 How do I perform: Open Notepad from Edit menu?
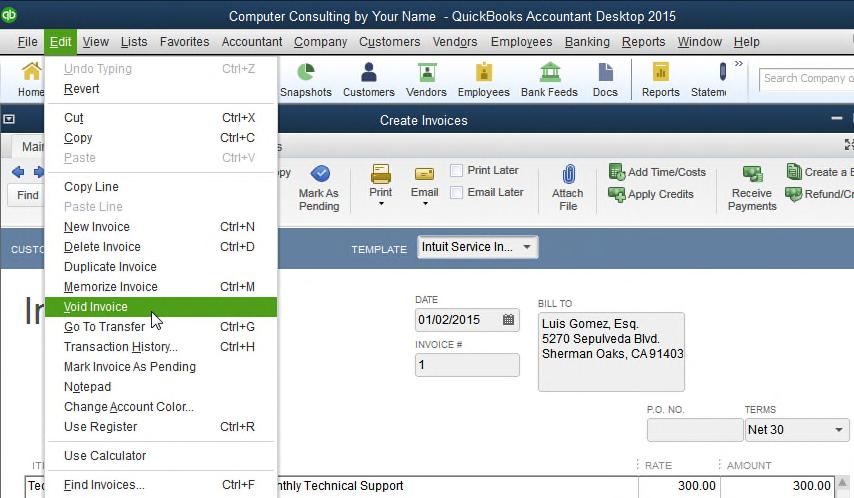coord(161,387)
